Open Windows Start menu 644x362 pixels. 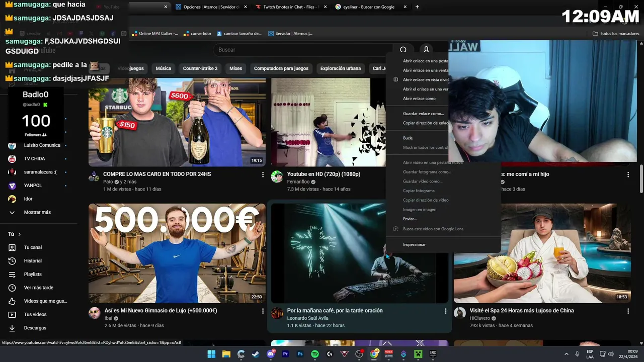pyautogui.click(x=211, y=354)
